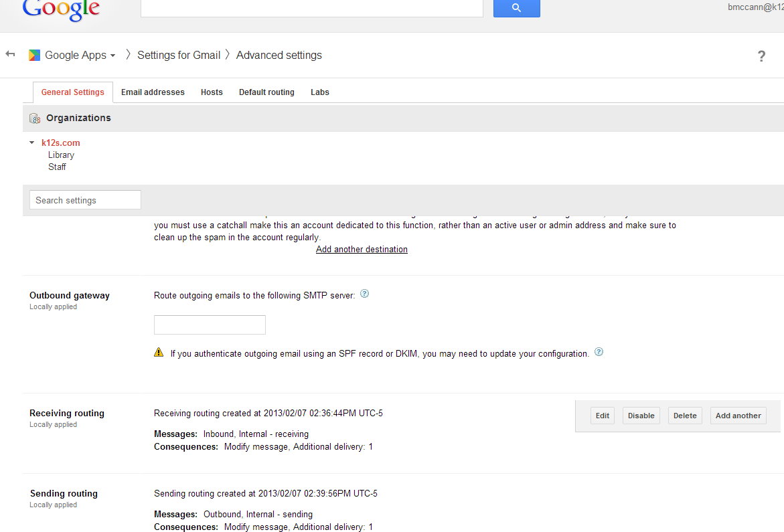Click the Google Apps logo icon
This screenshot has height=532, width=784.
point(34,56)
